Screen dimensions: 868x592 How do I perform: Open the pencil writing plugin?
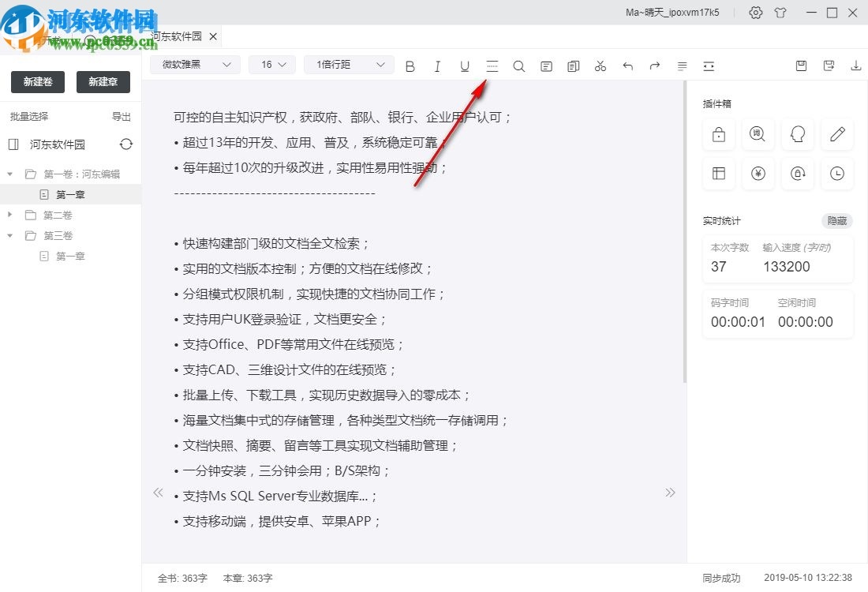[x=836, y=134]
